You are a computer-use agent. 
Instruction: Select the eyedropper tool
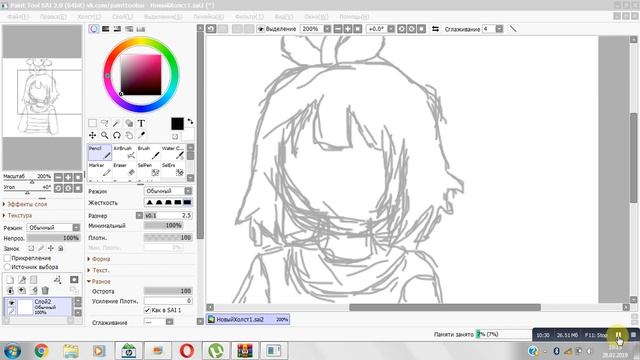[141, 136]
